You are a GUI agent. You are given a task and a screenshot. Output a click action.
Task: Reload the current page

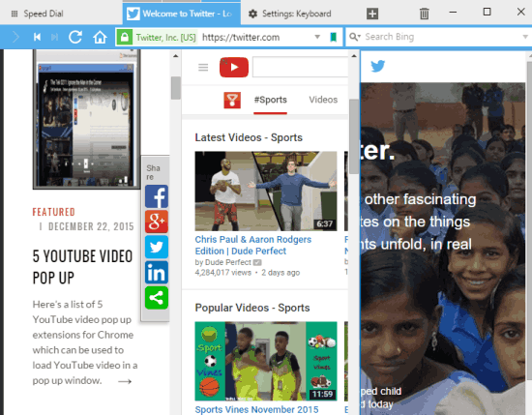point(75,37)
